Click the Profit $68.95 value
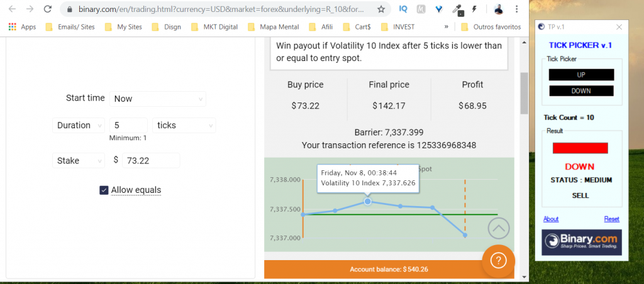This screenshot has width=644, height=284. click(472, 106)
